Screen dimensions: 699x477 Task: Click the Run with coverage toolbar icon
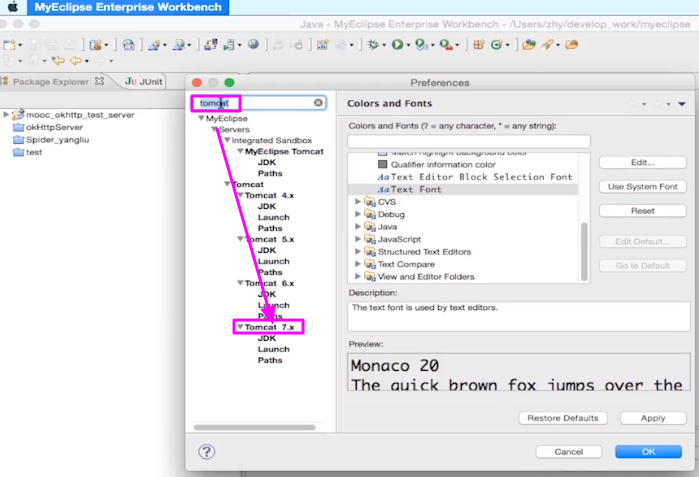tap(420, 45)
